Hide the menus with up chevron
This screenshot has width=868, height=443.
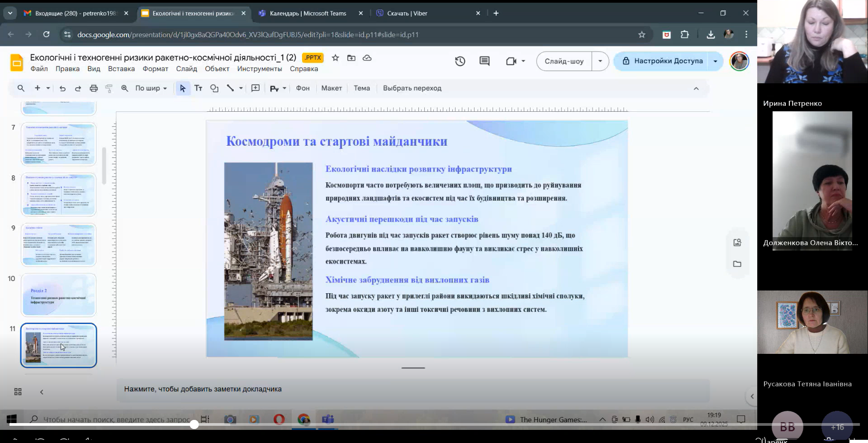tap(696, 88)
